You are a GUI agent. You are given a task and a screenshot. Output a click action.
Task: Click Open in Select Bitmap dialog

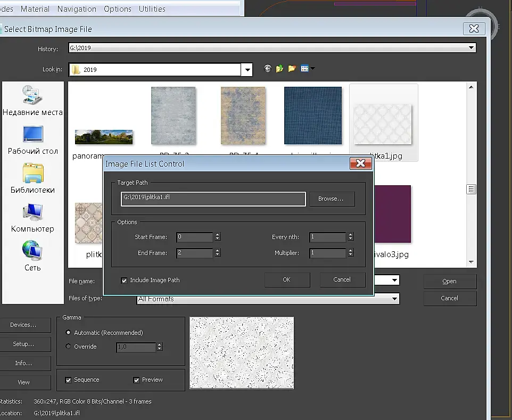click(450, 281)
